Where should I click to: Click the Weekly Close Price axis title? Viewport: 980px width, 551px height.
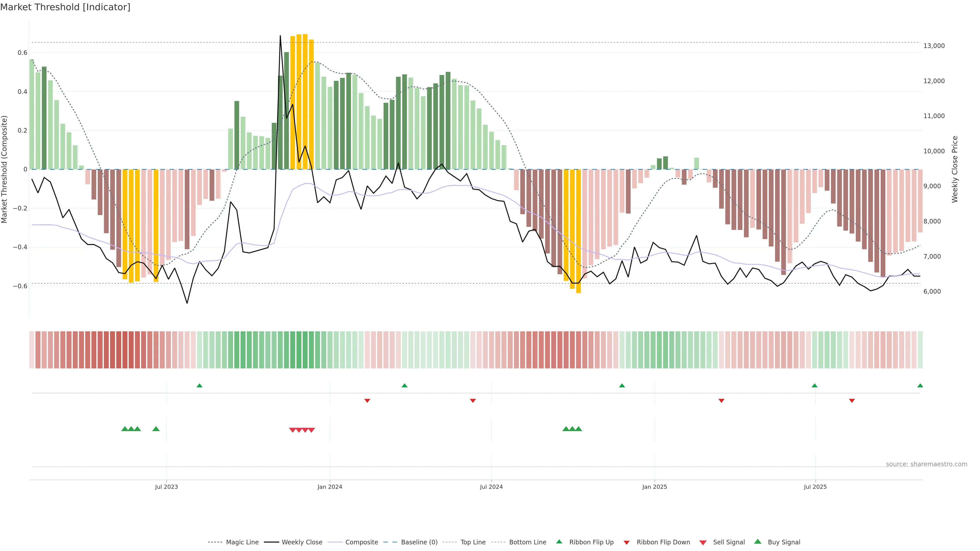tap(955, 169)
